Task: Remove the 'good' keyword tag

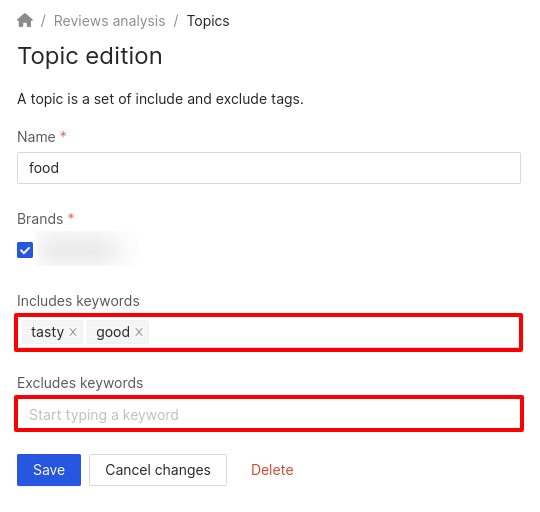Action: point(139,332)
